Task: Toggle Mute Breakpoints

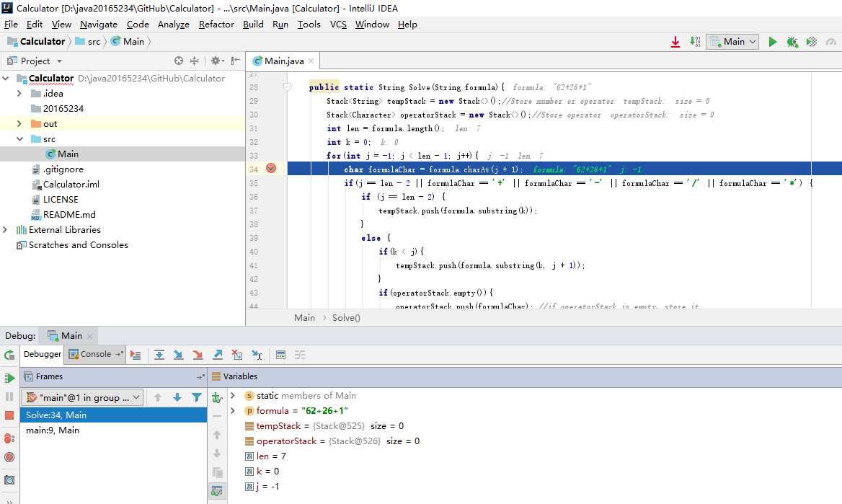Action: point(9,456)
